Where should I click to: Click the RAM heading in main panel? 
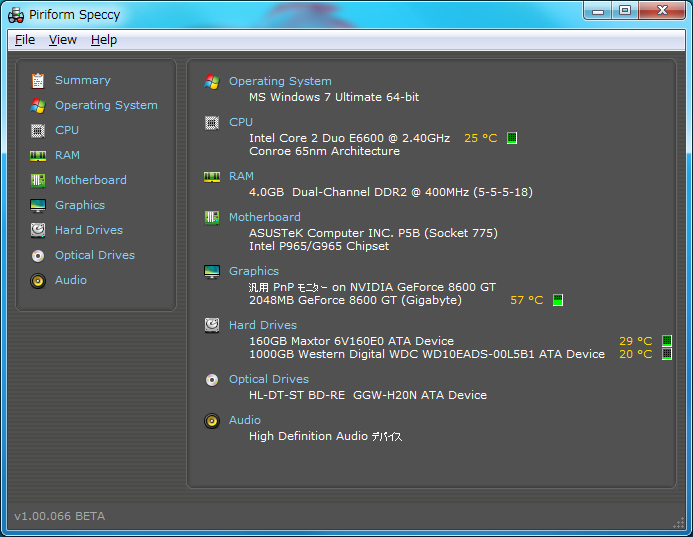(241, 176)
